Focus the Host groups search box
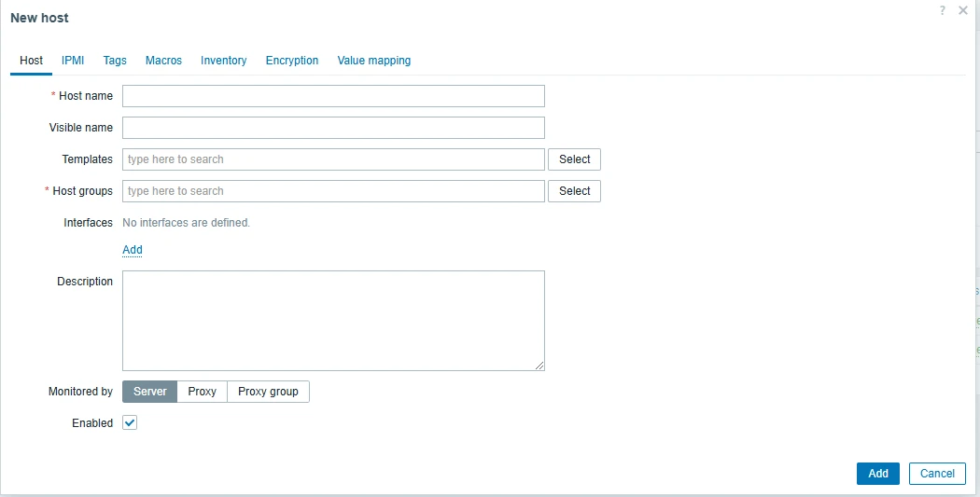 point(333,191)
